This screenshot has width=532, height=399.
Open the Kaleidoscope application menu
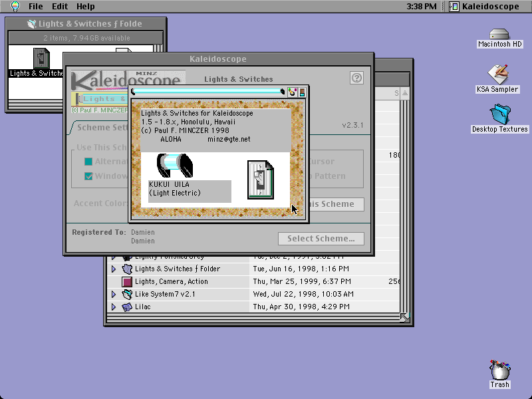point(484,7)
